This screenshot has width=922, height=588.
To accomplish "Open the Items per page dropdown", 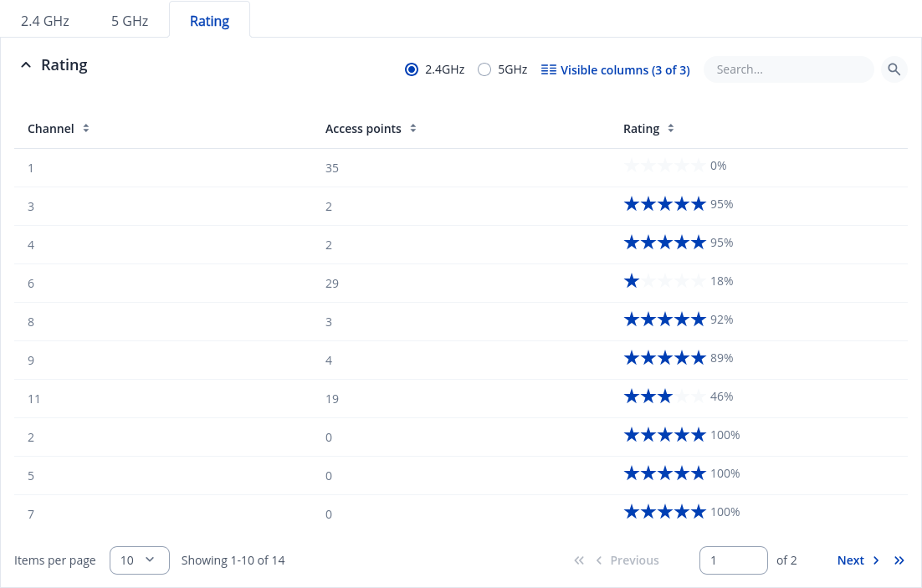I will pyautogui.click(x=139, y=560).
